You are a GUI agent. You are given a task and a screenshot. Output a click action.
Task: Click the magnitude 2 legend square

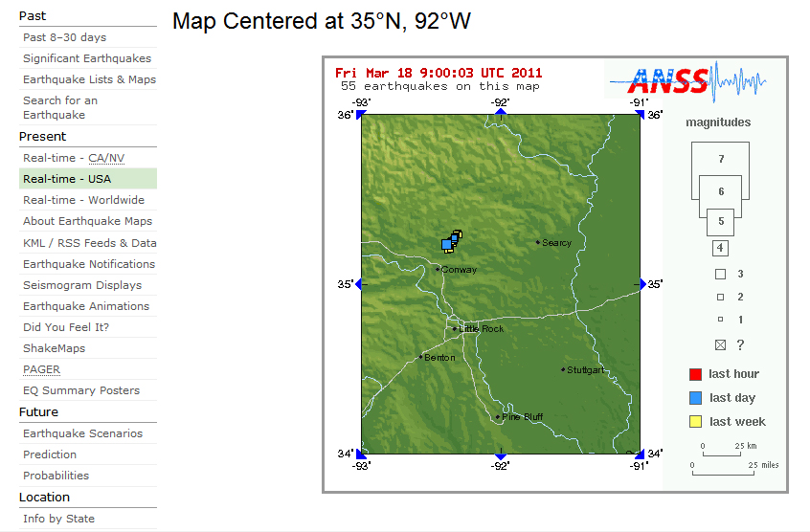[x=721, y=297]
